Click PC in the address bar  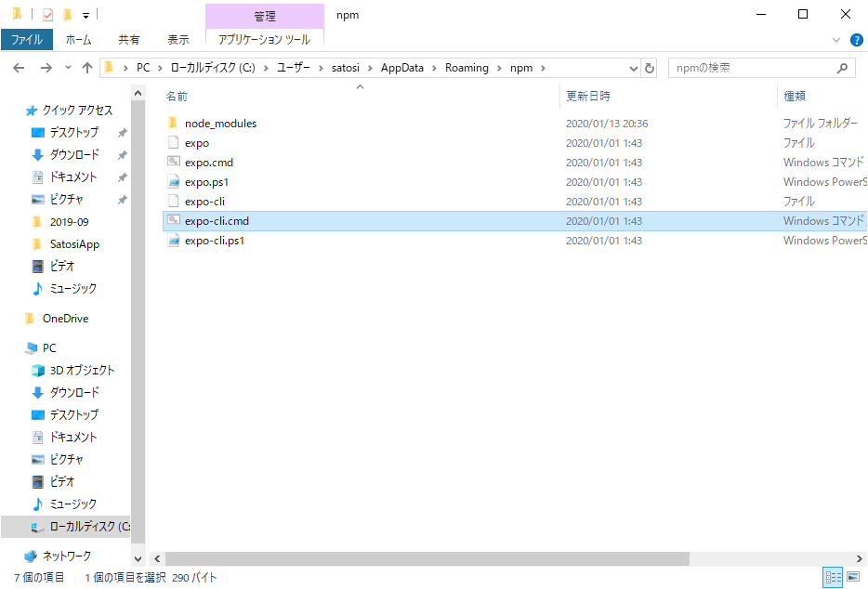[143, 68]
